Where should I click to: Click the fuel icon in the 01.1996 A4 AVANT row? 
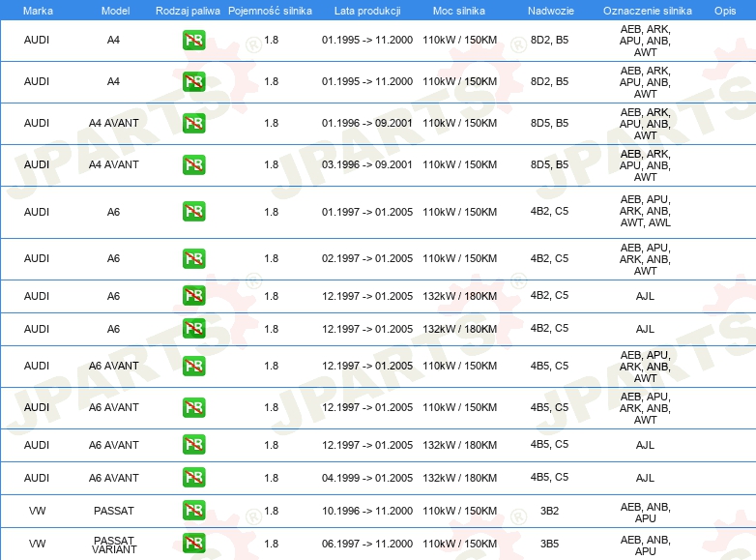(x=193, y=123)
